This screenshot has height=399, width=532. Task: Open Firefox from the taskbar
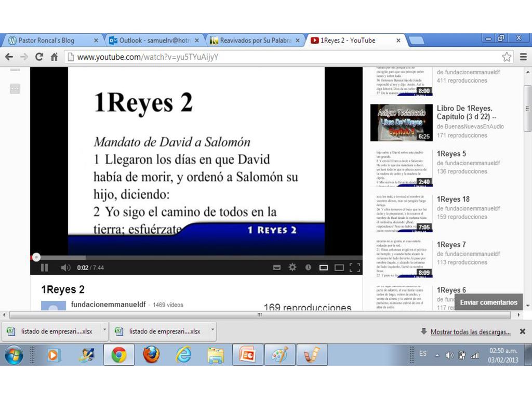[x=151, y=355]
